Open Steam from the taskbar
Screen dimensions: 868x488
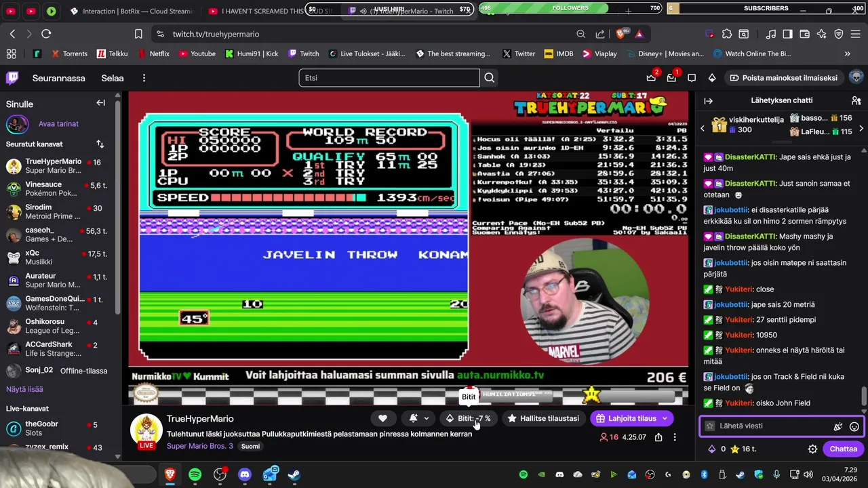(294, 474)
